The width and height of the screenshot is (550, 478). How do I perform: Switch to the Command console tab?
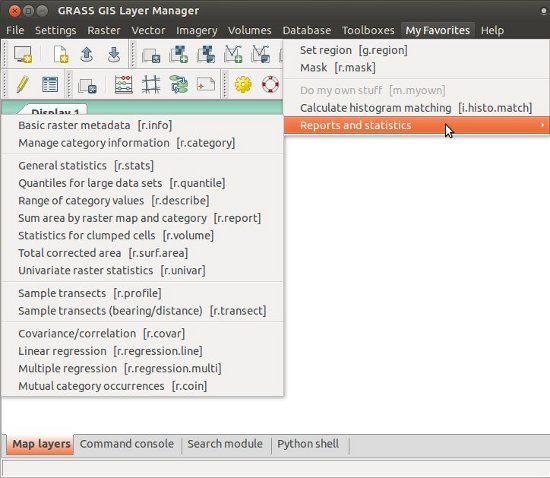pyautogui.click(x=127, y=444)
